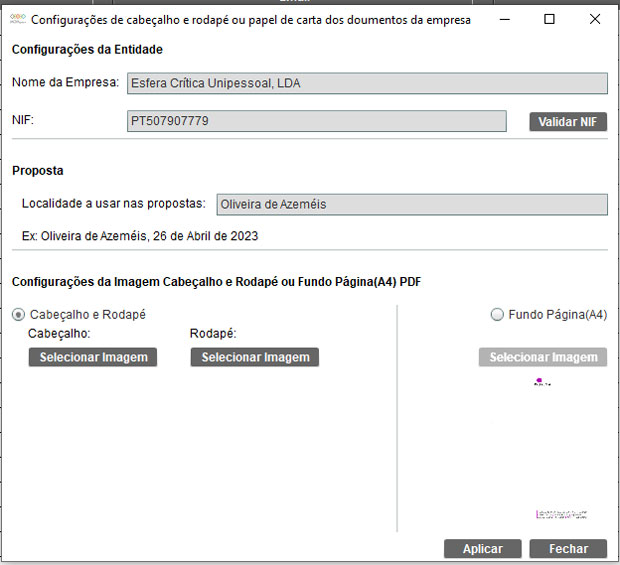Choose the Cabeçalho e Rodapé radio option
The width and height of the screenshot is (620, 565).
[19, 315]
